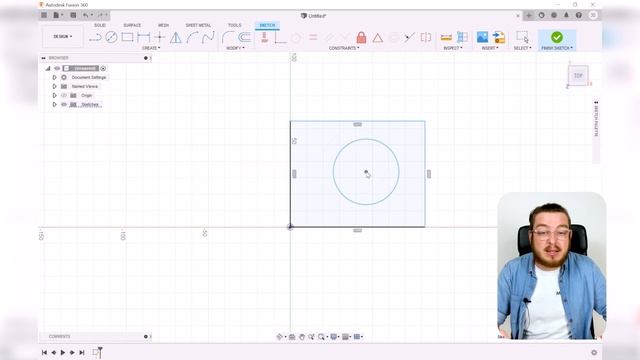The width and height of the screenshot is (640, 360).
Task: Open the File menu dropdown
Action: pyautogui.click(x=58, y=15)
